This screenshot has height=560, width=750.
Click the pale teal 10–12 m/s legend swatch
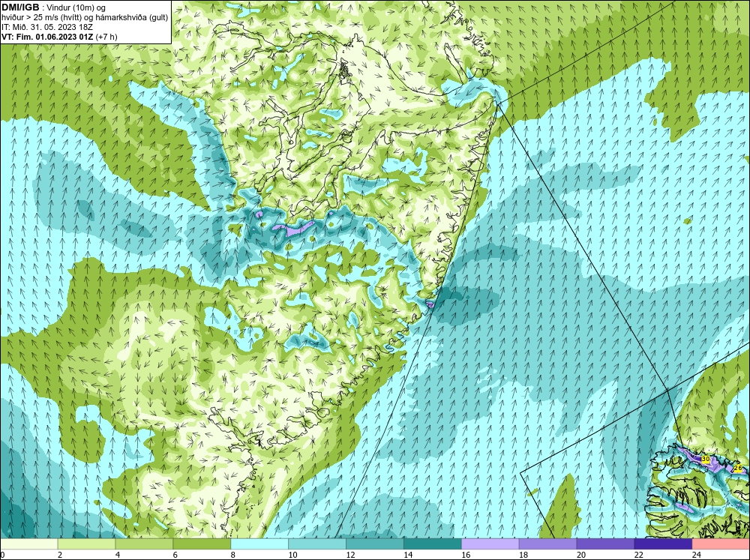coord(317,544)
